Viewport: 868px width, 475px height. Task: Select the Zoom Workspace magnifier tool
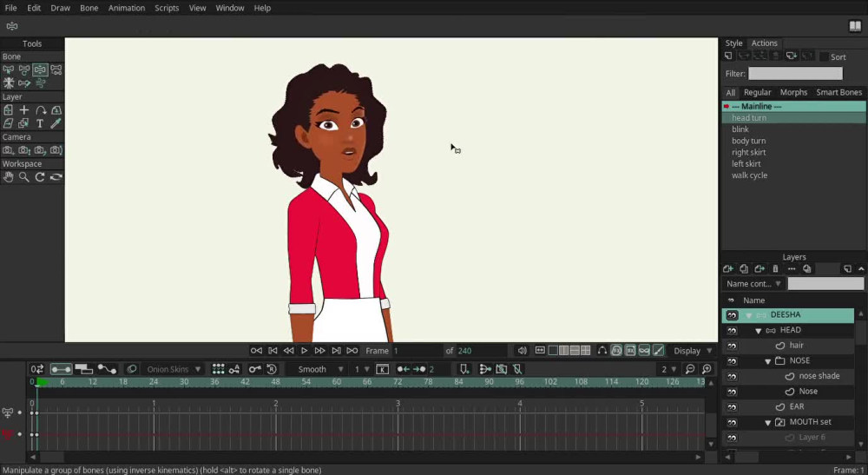coord(23,177)
